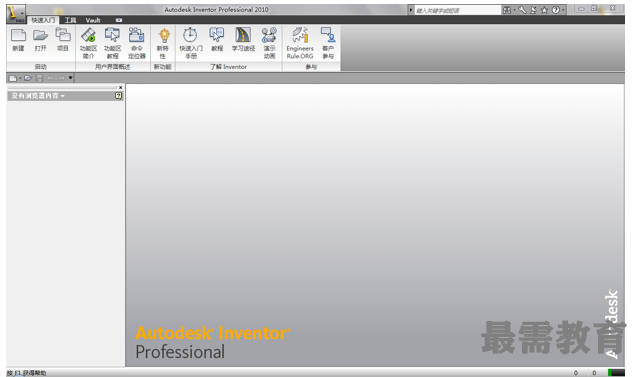Image resolution: width=633 pixels, height=377 pixels.
Task: Click the question mark Help icon
Action: (555, 10)
